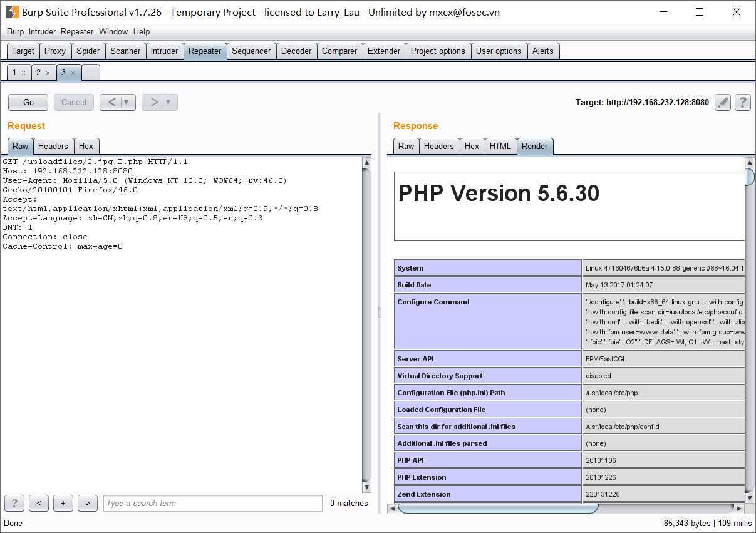Close Repeater tab 1
756x533 pixels.
pos(24,73)
